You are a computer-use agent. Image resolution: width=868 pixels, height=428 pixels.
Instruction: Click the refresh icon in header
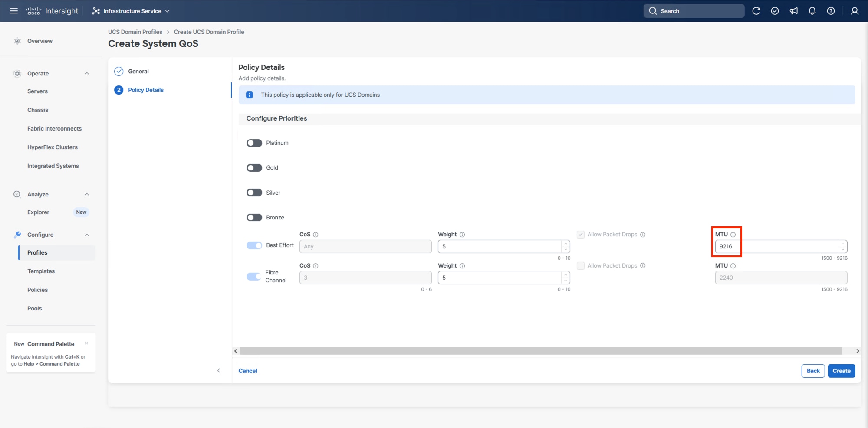(x=756, y=11)
